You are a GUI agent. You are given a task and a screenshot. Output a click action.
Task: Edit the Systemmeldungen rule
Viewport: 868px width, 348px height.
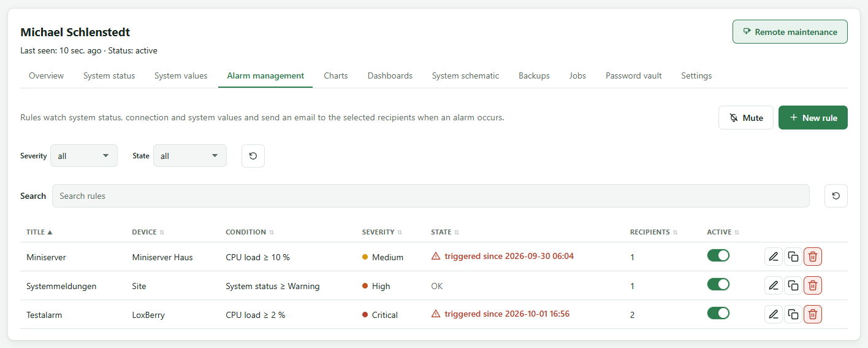pyautogui.click(x=774, y=285)
